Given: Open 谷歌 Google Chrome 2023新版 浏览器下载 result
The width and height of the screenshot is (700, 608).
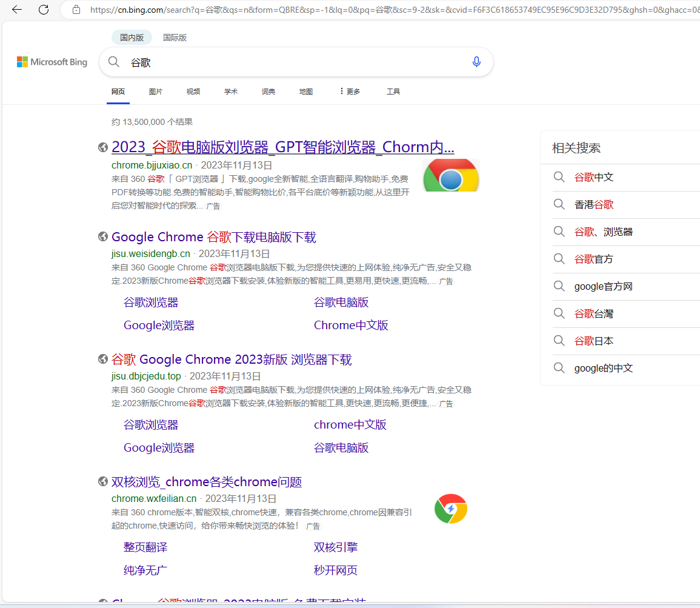Looking at the screenshot, I should click(x=232, y=359).
